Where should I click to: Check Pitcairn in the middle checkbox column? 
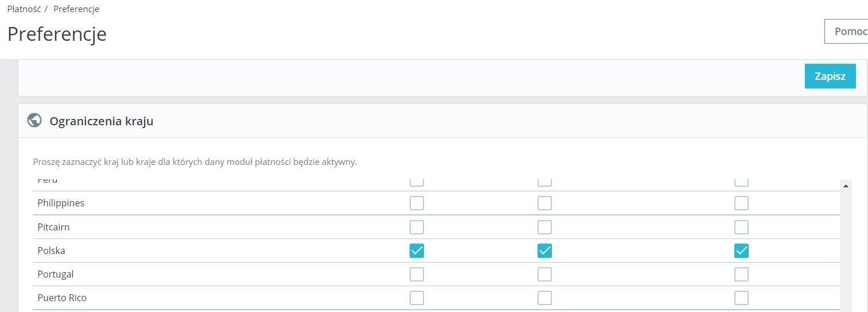tap(544, 227)
